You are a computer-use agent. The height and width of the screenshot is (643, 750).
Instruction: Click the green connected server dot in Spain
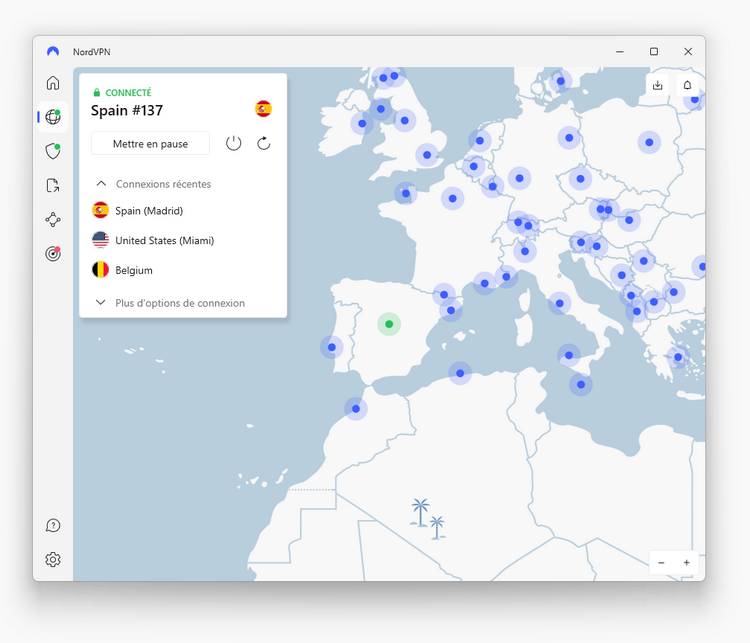389,324
